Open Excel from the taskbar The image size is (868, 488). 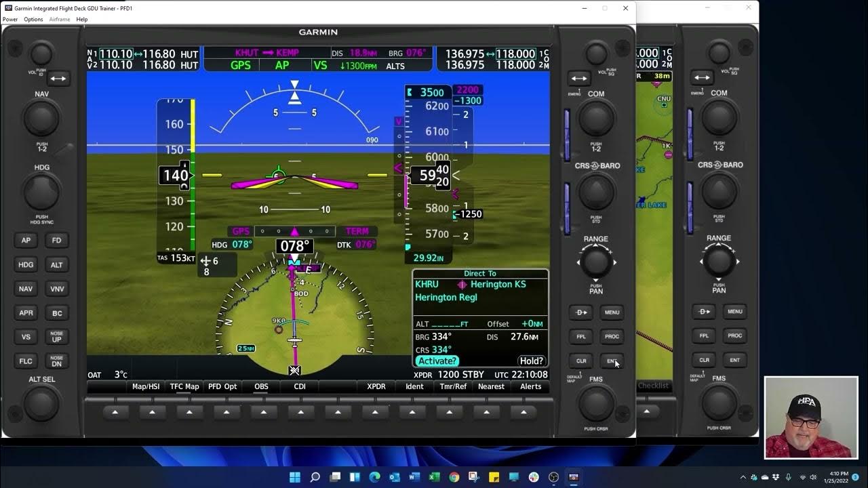click(x=434, y=477)
